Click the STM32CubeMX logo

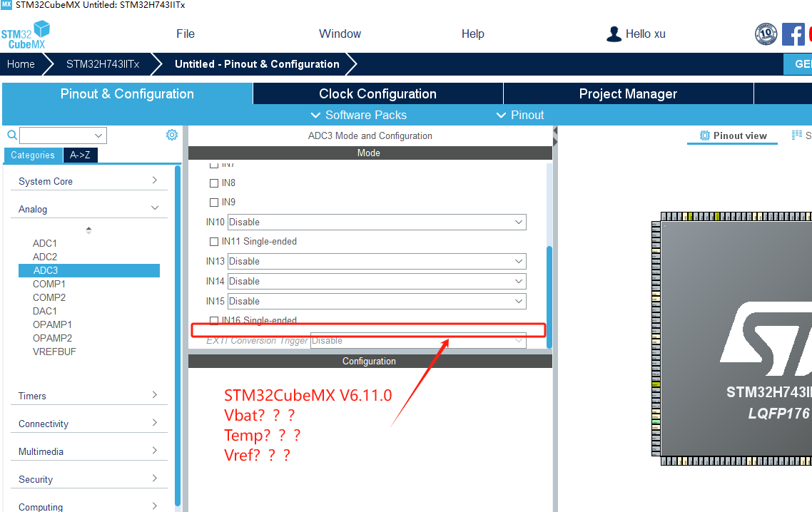(26, 34)
